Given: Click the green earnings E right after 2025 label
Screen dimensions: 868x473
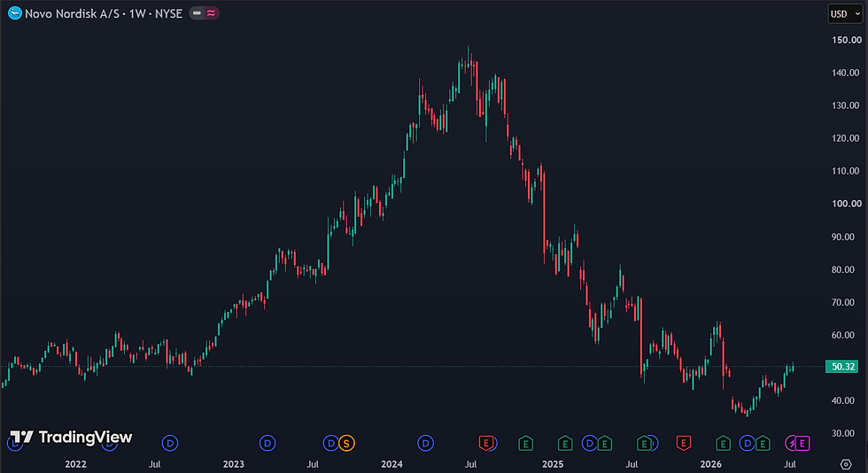Looking at the screenshot, I should [x=565, y=443].
